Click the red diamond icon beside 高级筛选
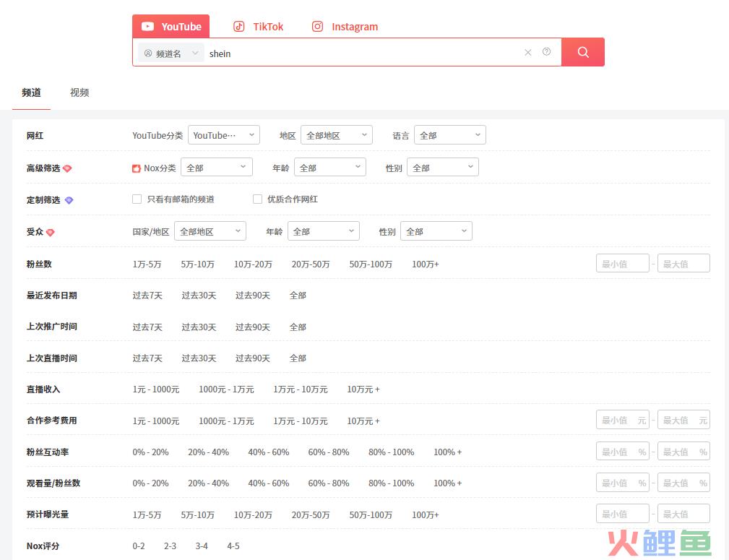The width and height of the screenshot is (729, 560). click(x=67, y=168)
